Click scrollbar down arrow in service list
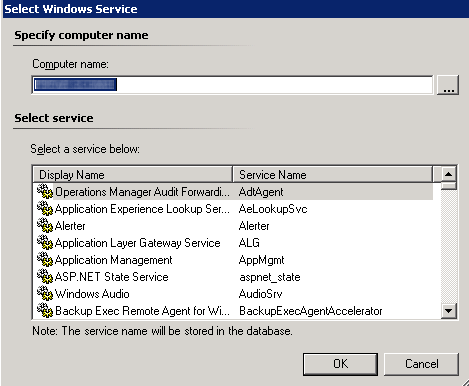Screen dimensions: 469x386 point(449,311)
